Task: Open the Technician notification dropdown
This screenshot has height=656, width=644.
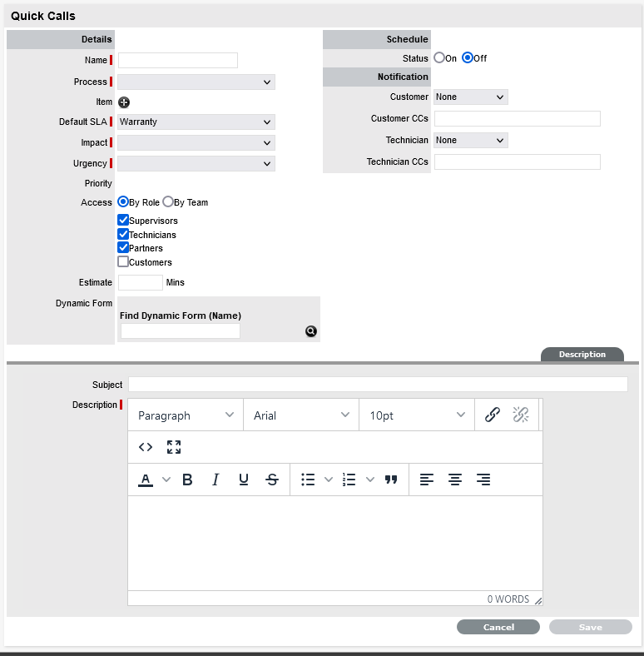Action: pos(471,140)
